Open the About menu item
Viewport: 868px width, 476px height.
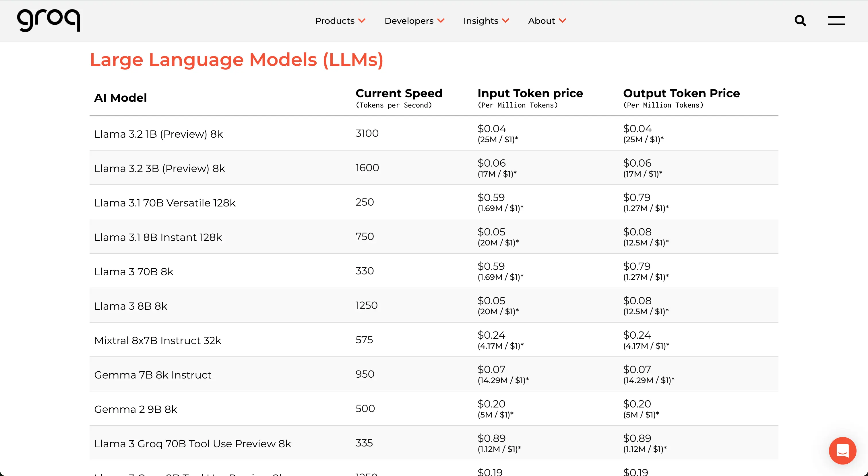click(x=541, y=21)
